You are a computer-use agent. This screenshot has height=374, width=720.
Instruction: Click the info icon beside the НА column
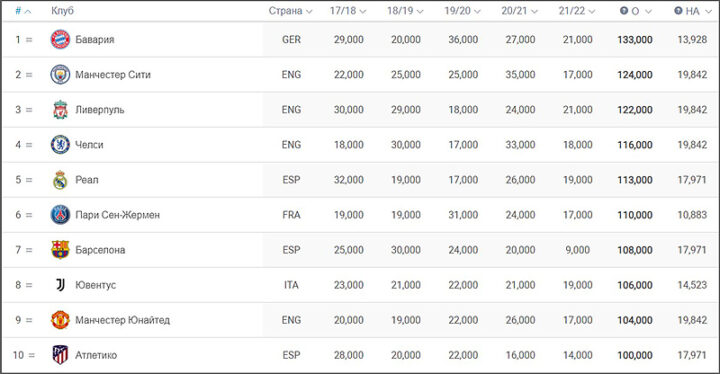click(678, 11)
